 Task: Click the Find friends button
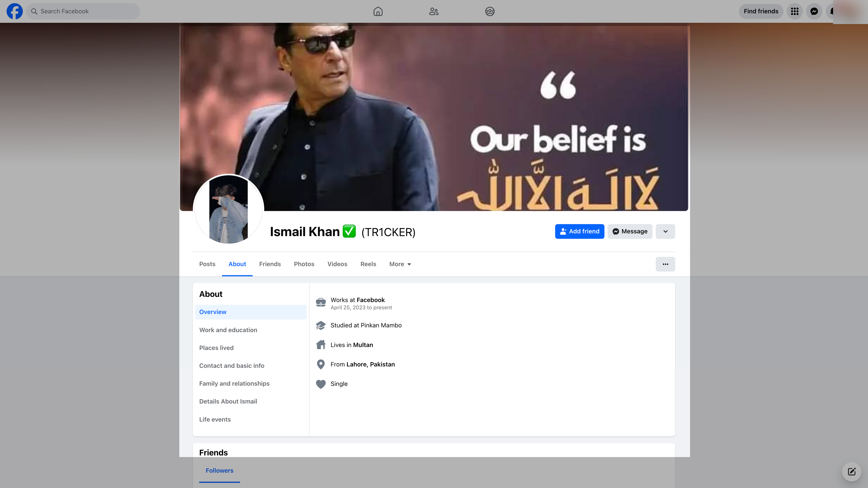(x=761, y=11)
